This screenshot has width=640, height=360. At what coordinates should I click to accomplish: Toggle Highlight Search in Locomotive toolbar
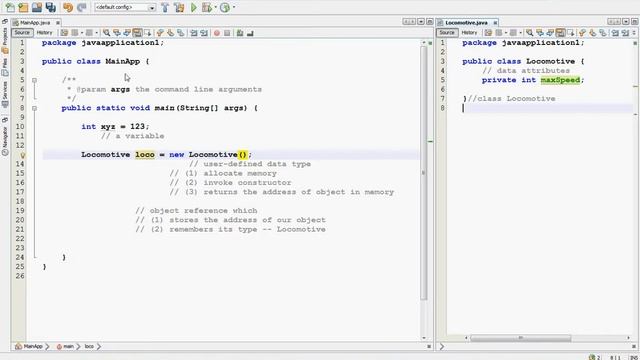click(x=560, y=33)
